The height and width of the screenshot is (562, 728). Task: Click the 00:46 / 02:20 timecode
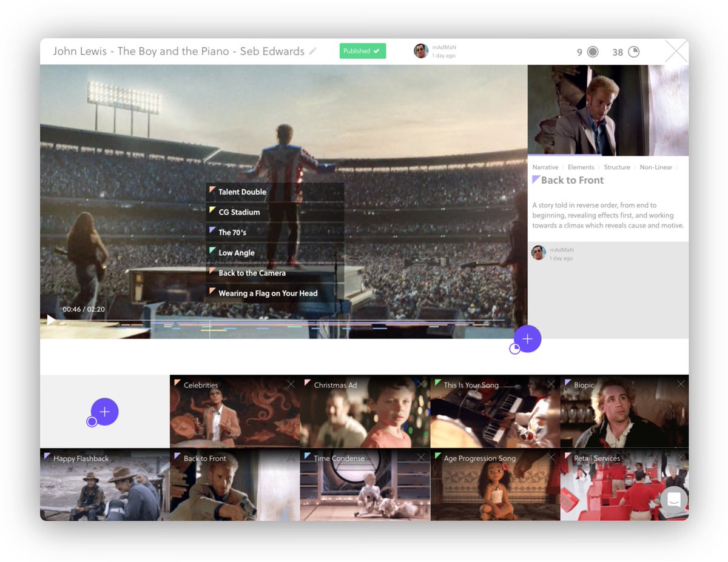point(84,309)
